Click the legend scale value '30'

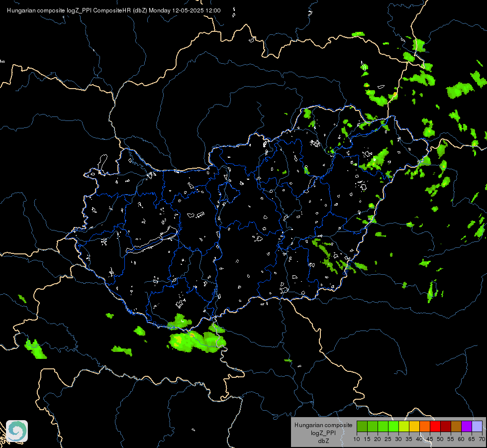coord(398,440)
